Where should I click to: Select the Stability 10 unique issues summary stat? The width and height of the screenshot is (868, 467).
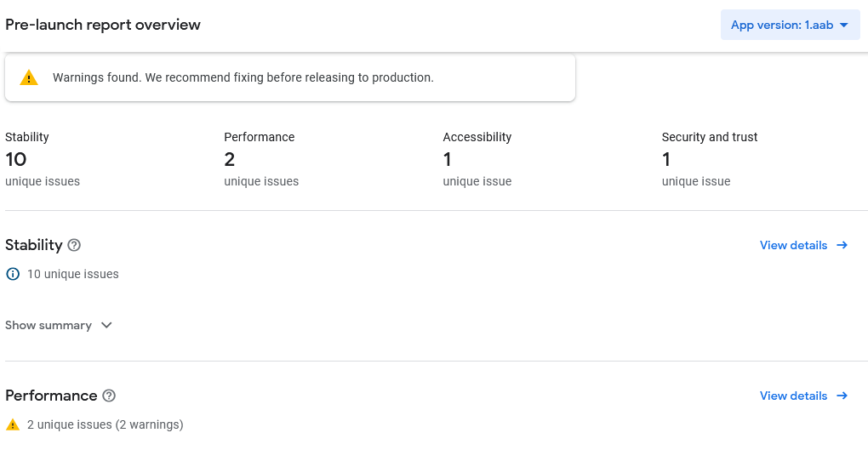point(43,159)
